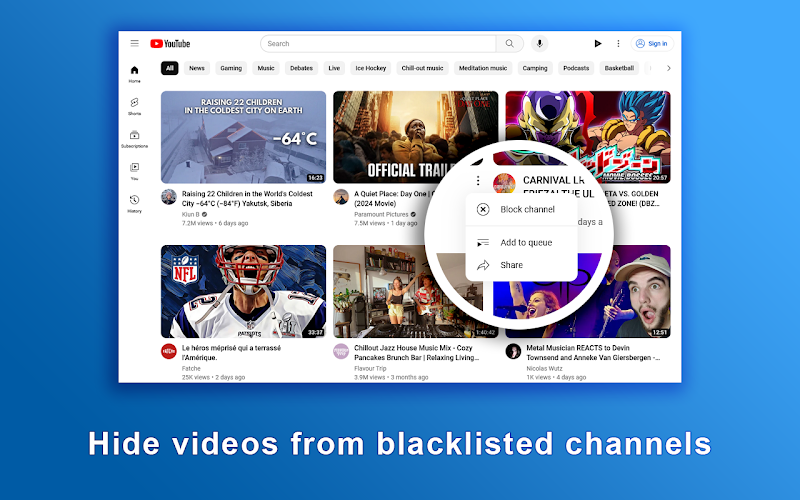Viewport: 800px width, 500px height.
Task: Select the Basketball filter chip
Action: click(x=619, y=68)
